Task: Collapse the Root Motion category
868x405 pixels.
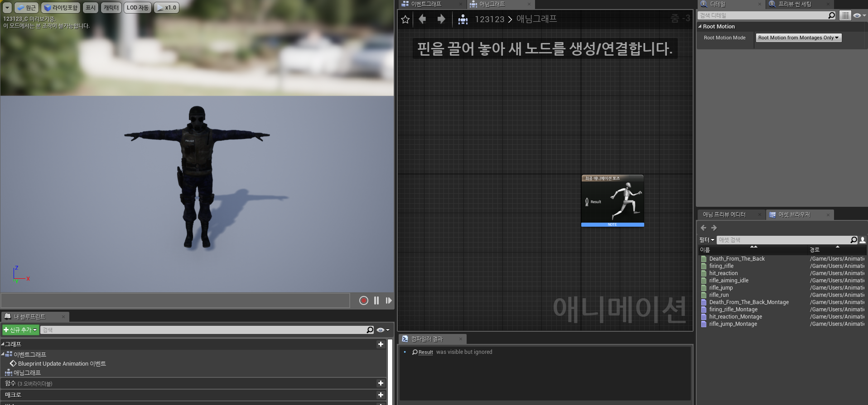Action: click(700, 27)
